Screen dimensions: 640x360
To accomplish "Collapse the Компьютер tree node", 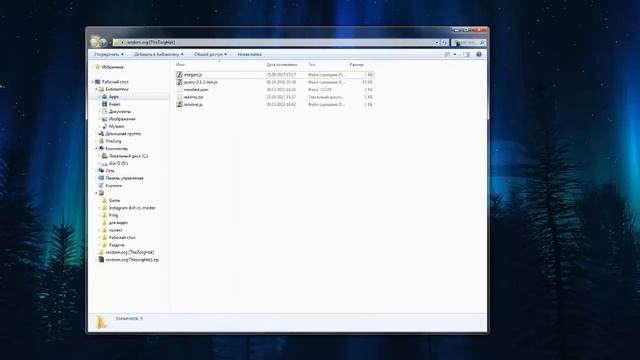I will coord(96,149).
